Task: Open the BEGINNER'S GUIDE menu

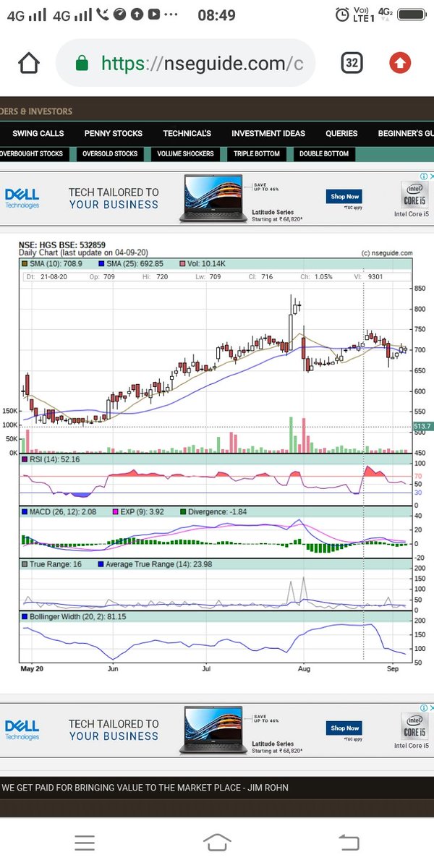Action: coord(406,133)
